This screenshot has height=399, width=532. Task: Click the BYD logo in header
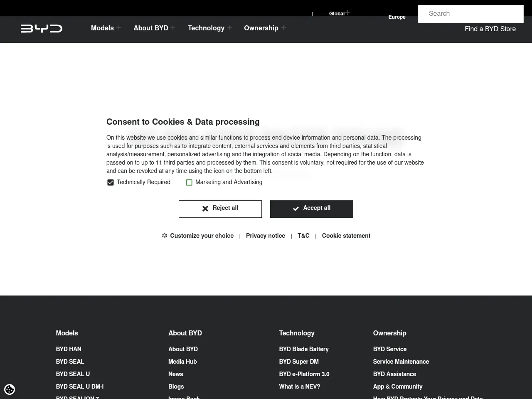42,28
